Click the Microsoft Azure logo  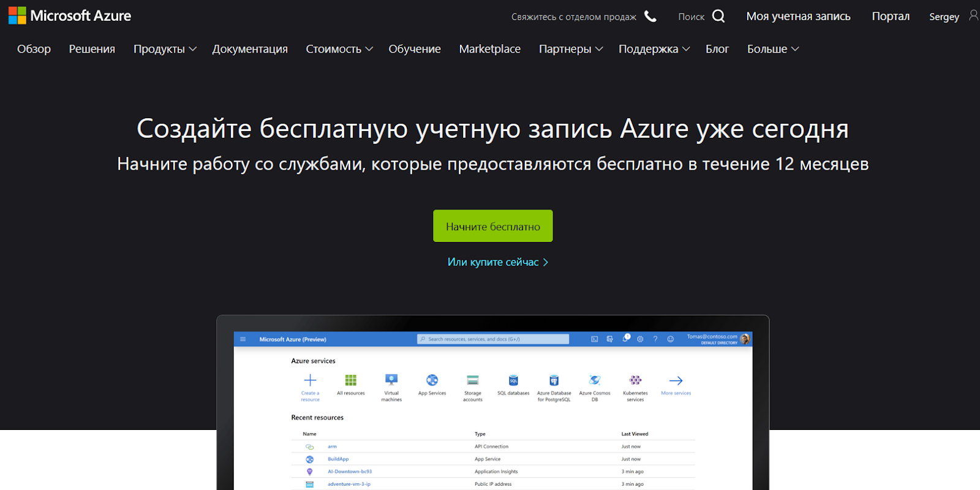point(70,16)
